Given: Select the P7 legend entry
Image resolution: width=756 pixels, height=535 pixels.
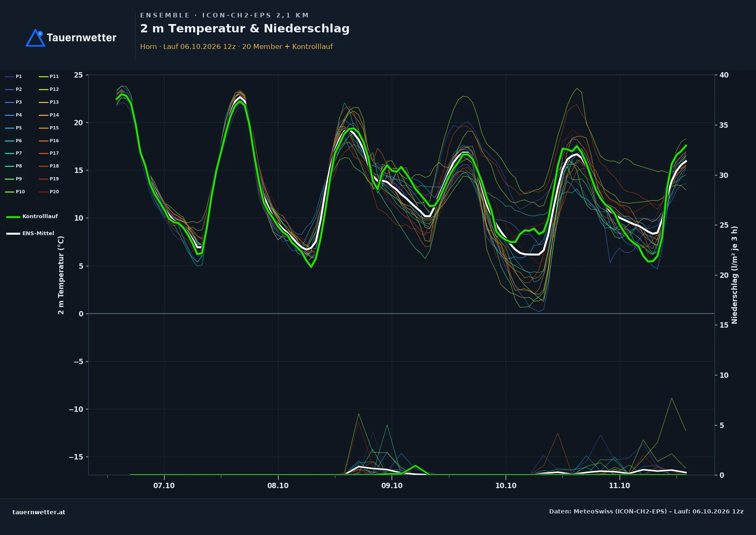Looking at the screenshot, I should tap(14, 153).
